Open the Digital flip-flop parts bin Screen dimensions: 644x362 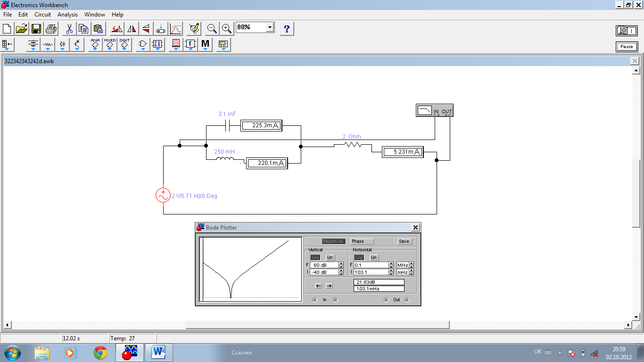[x=157, y=45]
